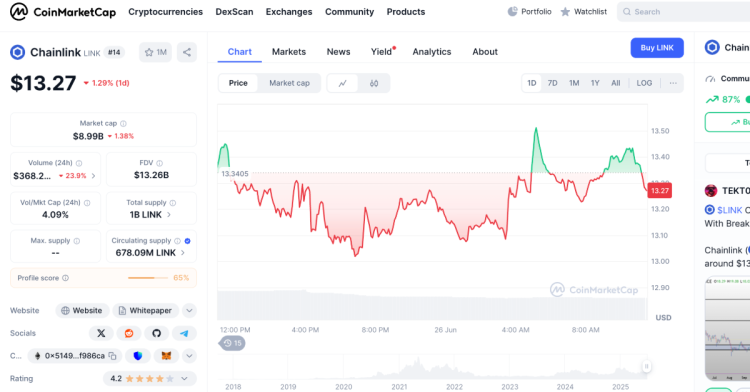The image size is (750, 392).
Task: Toggle chart to Market cap view
Action: pos(289,83)
